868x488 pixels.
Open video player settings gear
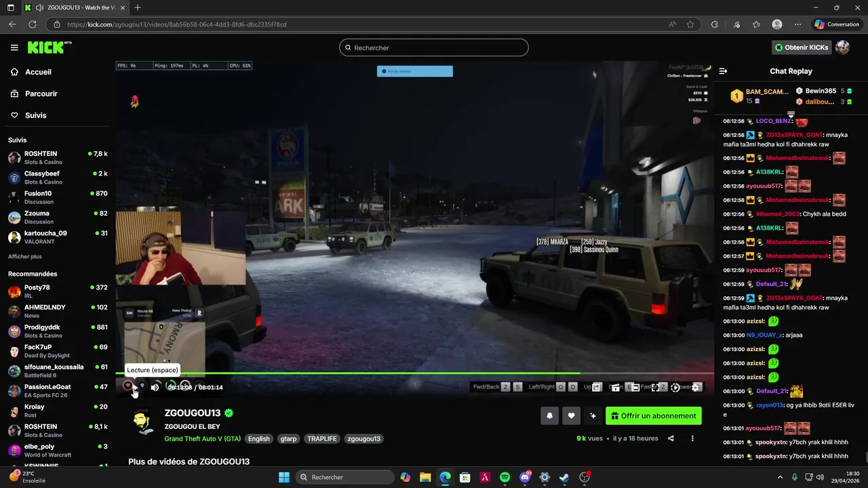pyautogui.click(x=696, y=387)
